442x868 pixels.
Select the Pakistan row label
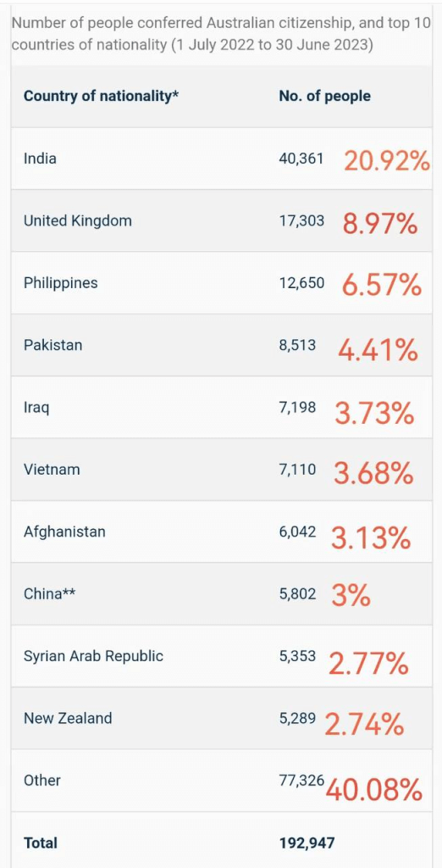(x=52, y=345)
